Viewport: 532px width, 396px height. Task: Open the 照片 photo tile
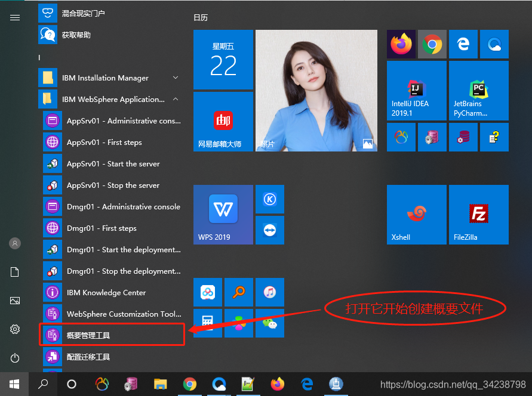point(316,91)
